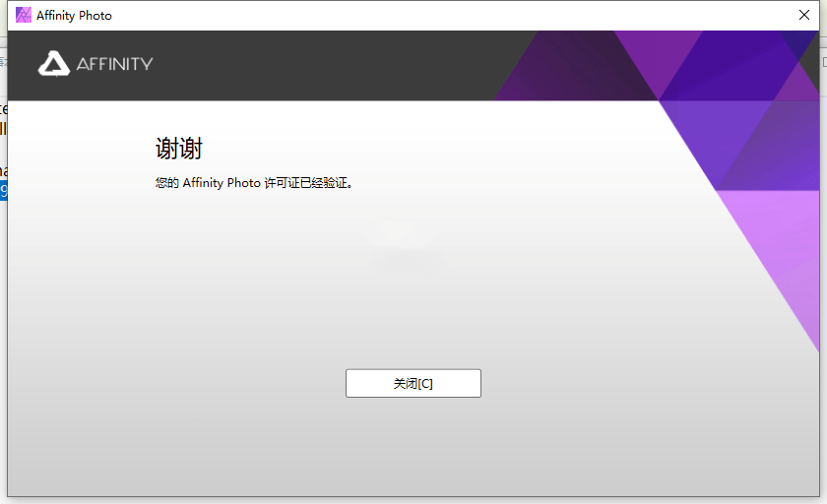
Task: Click the 谢谢 heading
Action: pyautogui.click(x=178, y=149)
